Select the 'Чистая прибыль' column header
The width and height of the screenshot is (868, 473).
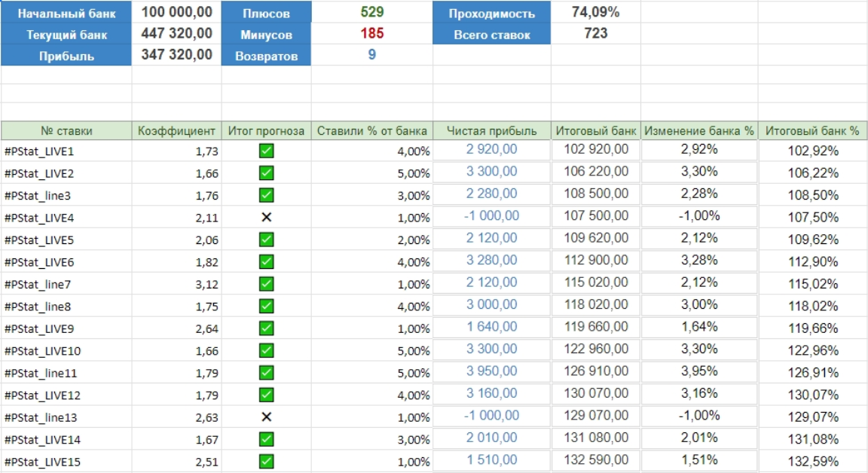[491, 131]
